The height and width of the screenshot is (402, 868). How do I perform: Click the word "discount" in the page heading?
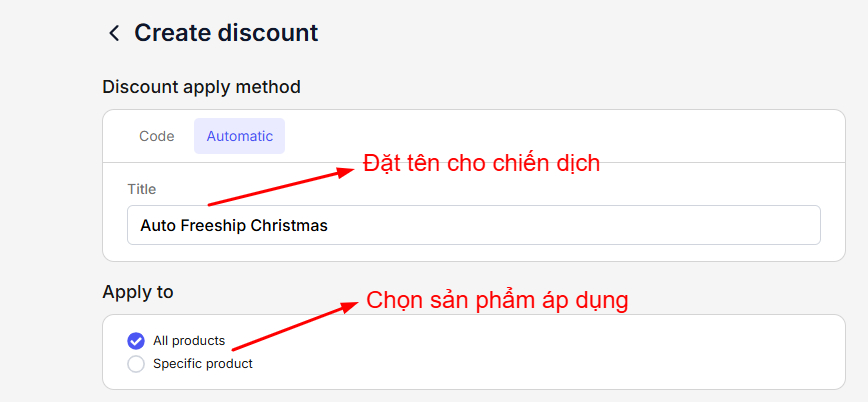click(x=271, y=33)
